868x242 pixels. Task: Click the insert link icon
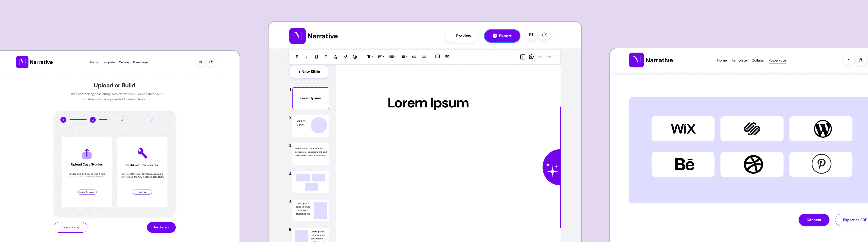[x=447, y=57]
